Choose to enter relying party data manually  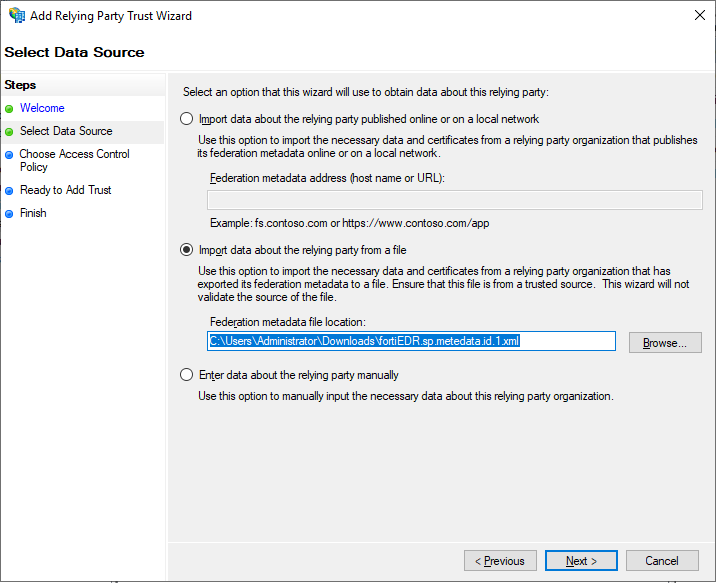186,375
